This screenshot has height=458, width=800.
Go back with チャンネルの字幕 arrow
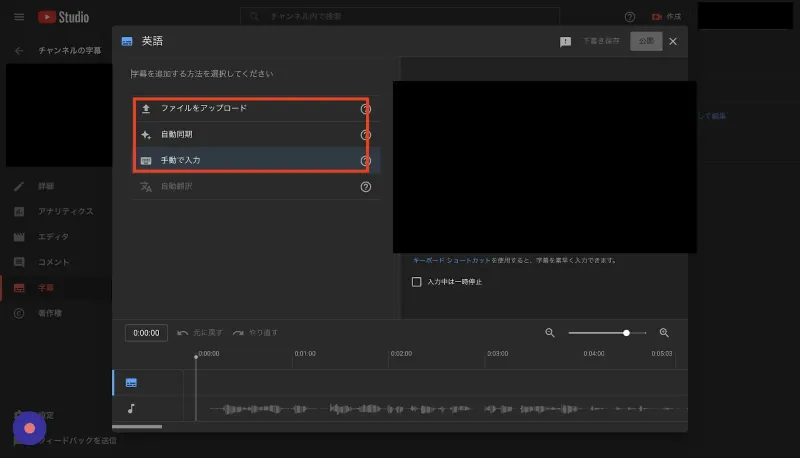[x=19, y=50]
